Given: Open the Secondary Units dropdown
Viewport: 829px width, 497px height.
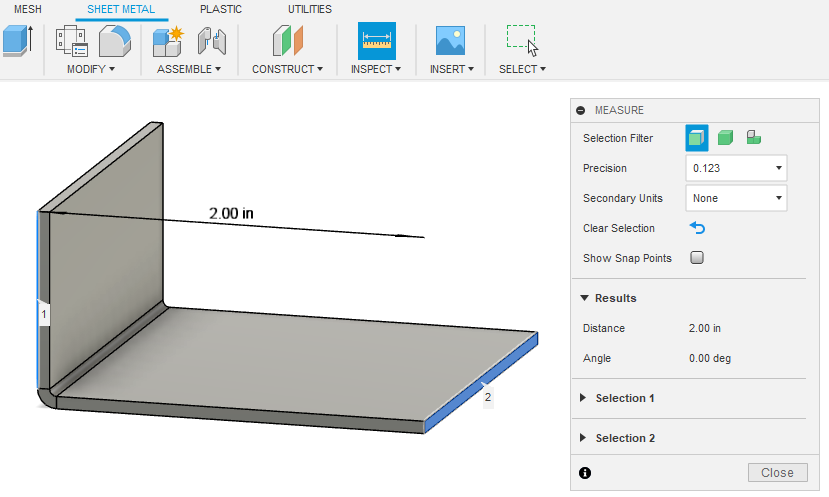Looking at the screenshot, I should click(x=736, y=198).
